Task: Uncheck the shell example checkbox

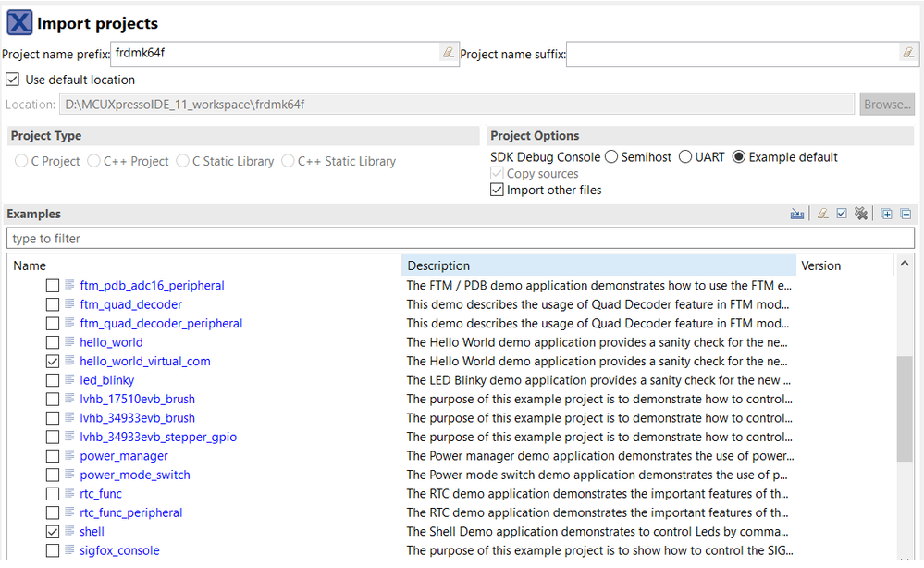Action: (53, 532)
